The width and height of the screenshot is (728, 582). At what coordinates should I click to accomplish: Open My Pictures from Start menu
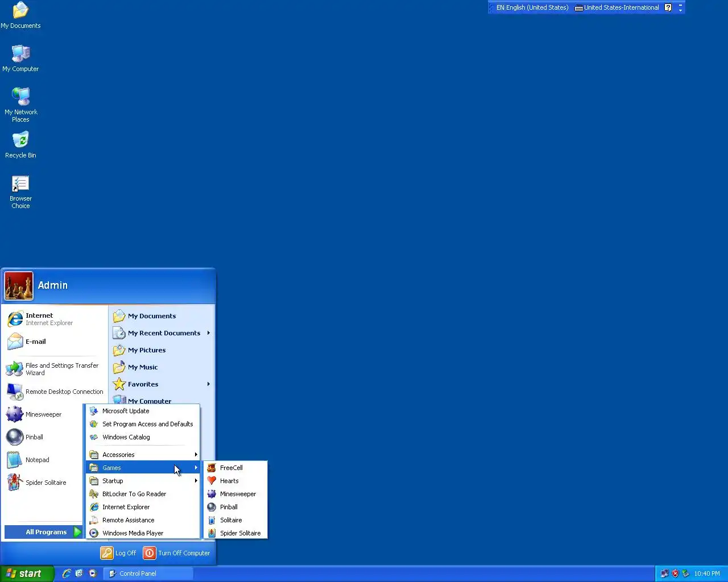pyautogui.click(x=162, y=350)
